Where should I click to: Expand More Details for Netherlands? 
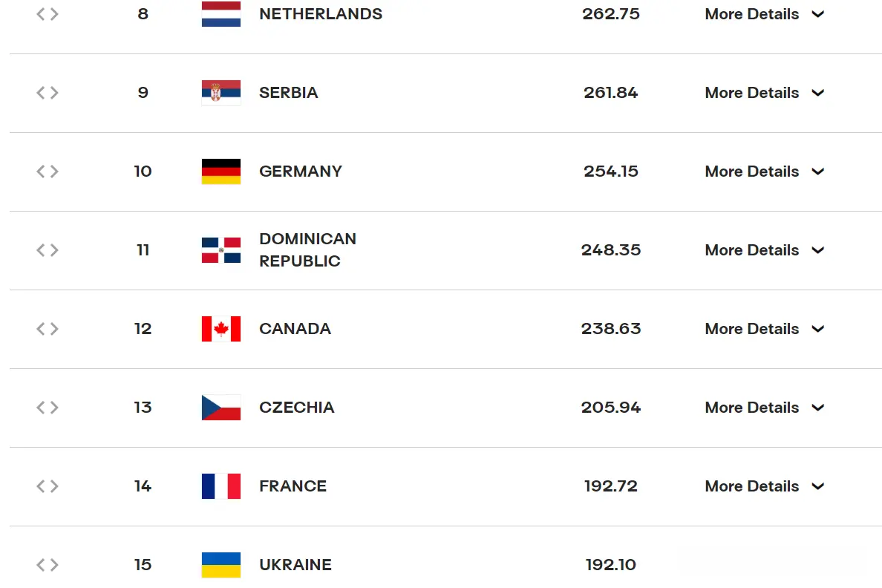click(765, 14)
